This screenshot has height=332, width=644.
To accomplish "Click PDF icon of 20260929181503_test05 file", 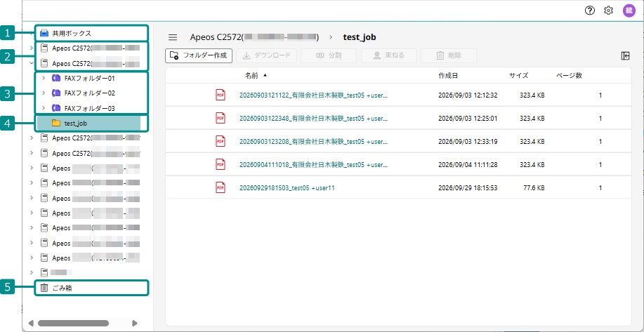I will (x=221, y=187).
